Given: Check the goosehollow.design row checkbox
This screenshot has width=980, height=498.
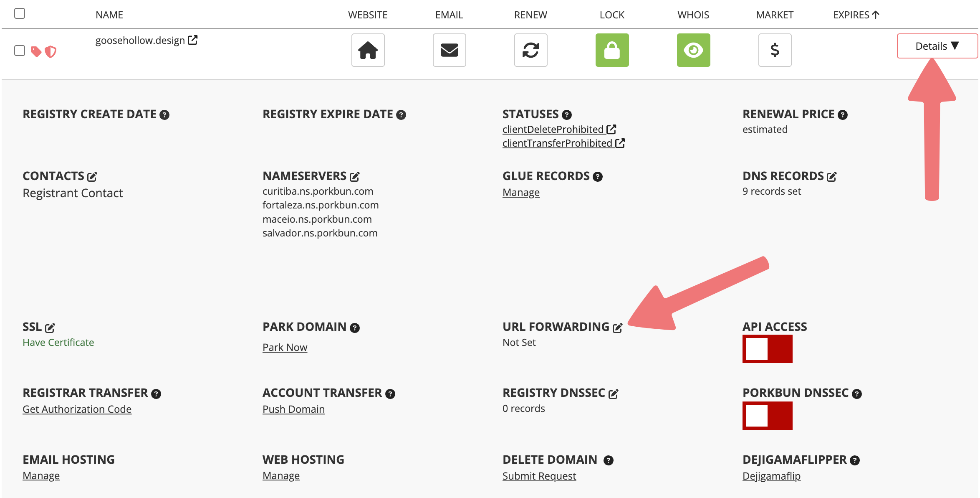Looking at the screenshot, I should tap(20, 51).
